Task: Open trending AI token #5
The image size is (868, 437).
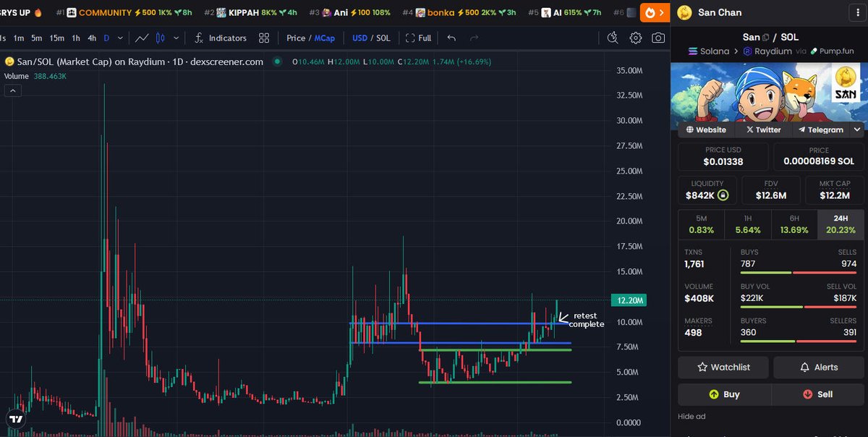Action: coord(565,12)
